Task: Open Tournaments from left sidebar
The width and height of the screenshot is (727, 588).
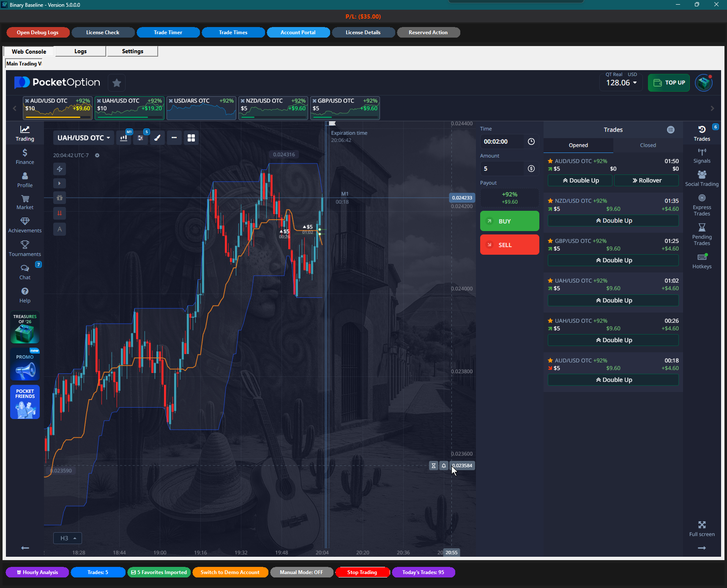Action: point(25,248)
